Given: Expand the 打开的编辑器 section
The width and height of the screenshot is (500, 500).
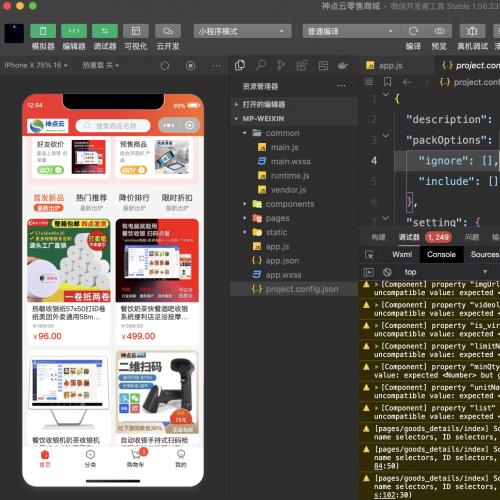Looking at the screenshot, I should pyautogui.click(x=294, y=104).
